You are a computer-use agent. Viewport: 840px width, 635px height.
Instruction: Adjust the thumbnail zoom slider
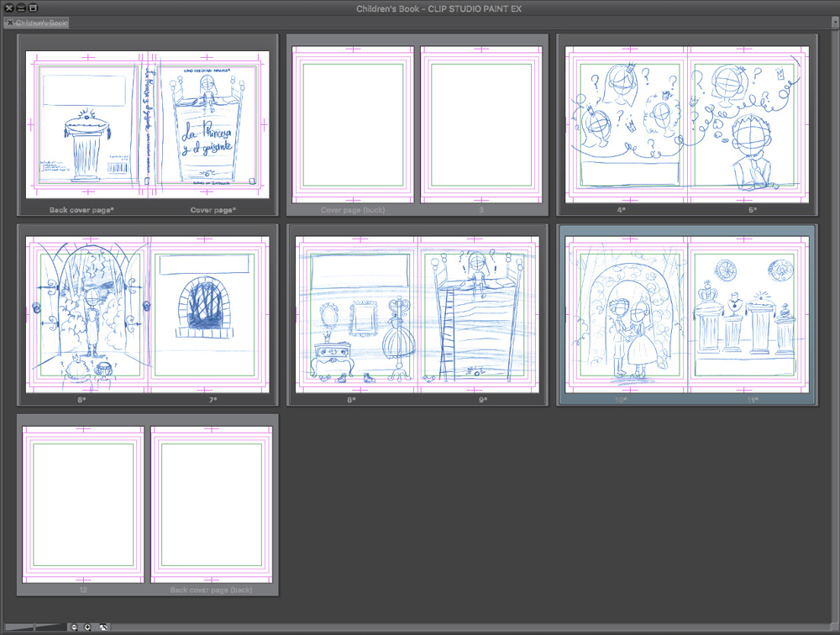(x=34, y=627)
